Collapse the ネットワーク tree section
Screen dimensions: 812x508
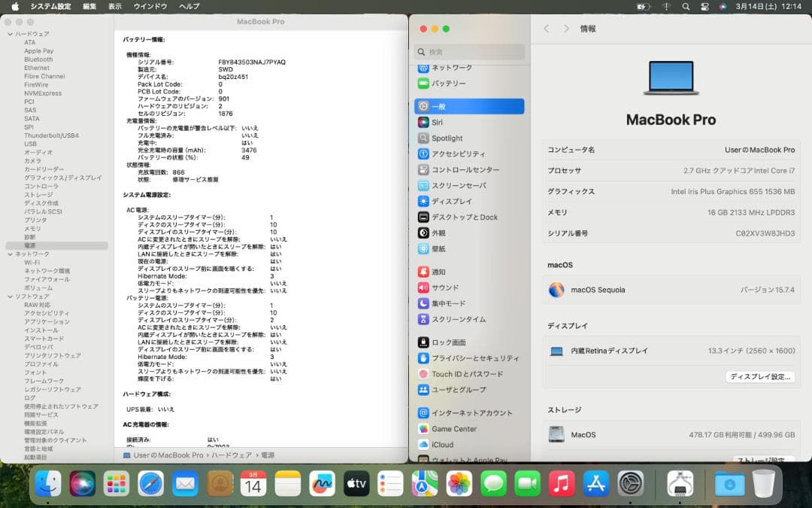pos(10,254)
